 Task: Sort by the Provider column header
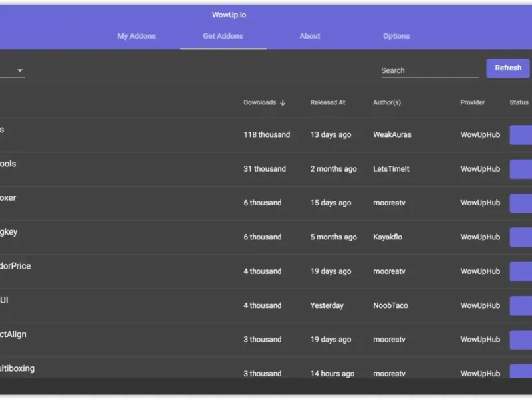point(472,102)
